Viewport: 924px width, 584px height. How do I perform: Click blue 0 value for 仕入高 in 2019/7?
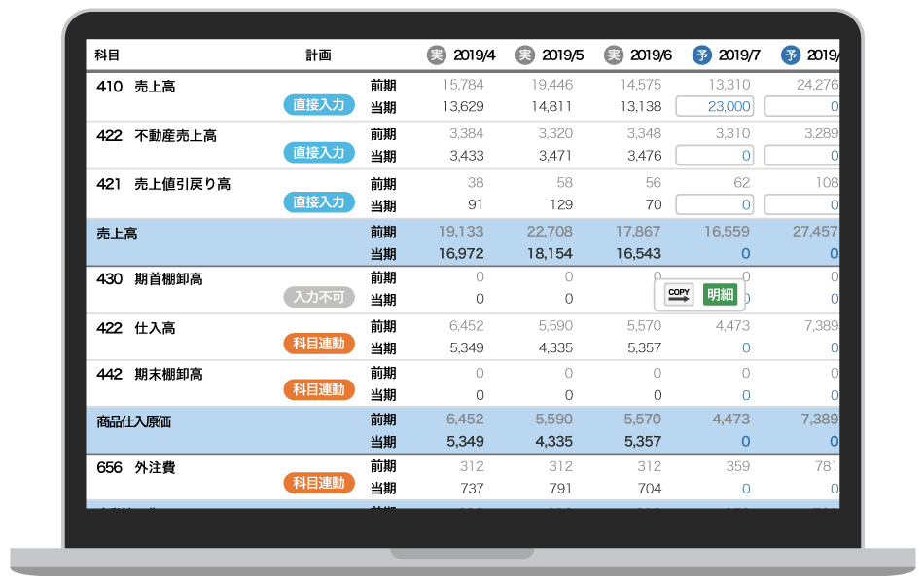point(746,347)
